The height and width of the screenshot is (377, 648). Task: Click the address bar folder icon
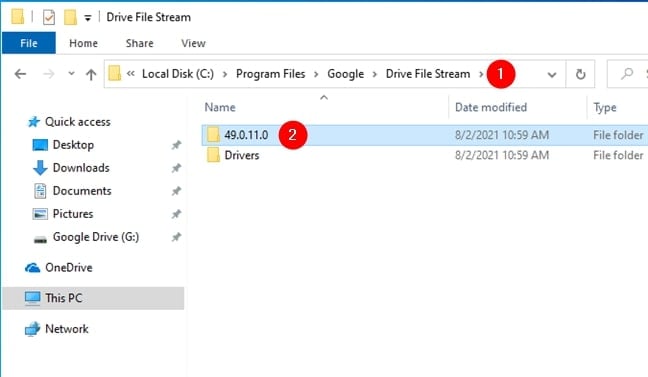click(114, 74)
